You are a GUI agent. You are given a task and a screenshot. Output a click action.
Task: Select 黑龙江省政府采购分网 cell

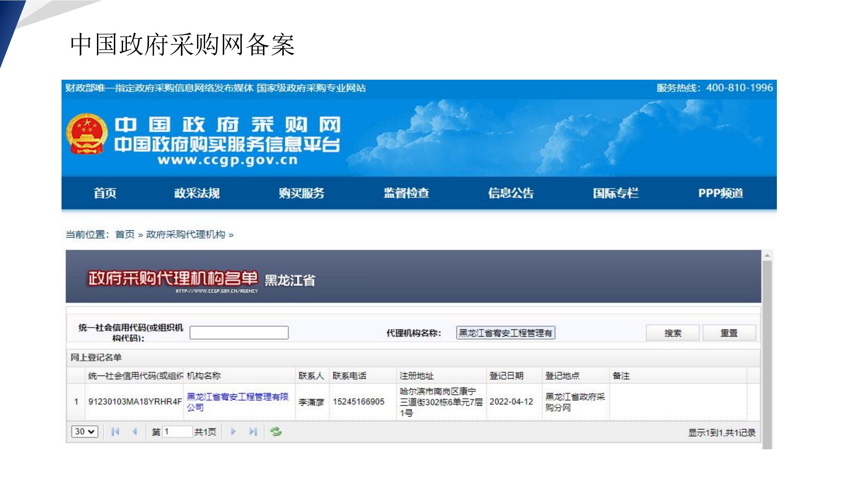[575, 402]
